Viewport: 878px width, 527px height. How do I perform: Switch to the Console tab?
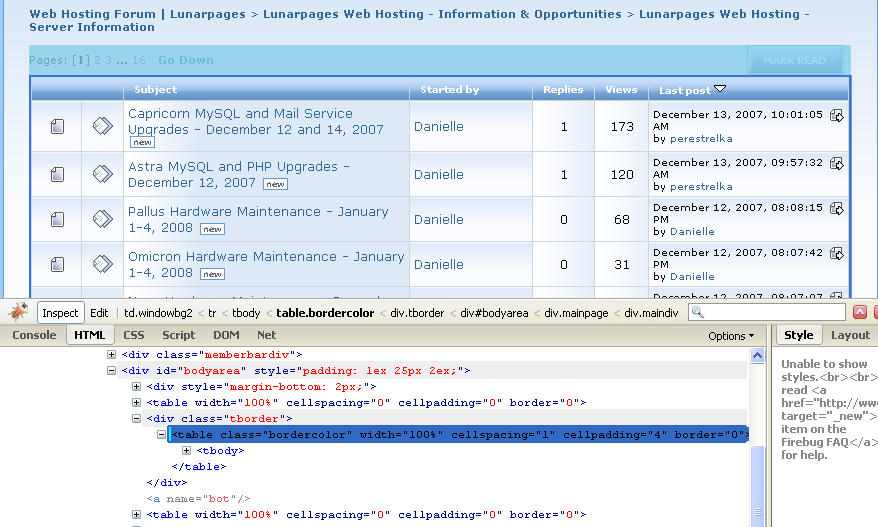34,335
